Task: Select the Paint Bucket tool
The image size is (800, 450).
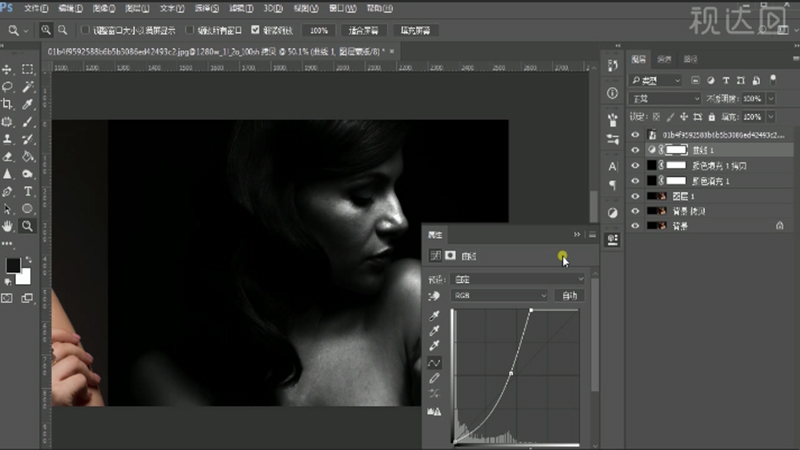Action: [28, 157]
